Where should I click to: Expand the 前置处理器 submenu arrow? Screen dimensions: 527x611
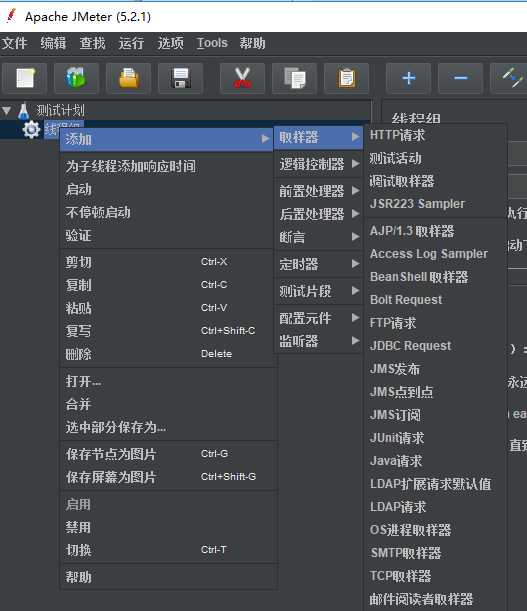tap(355, 191)
